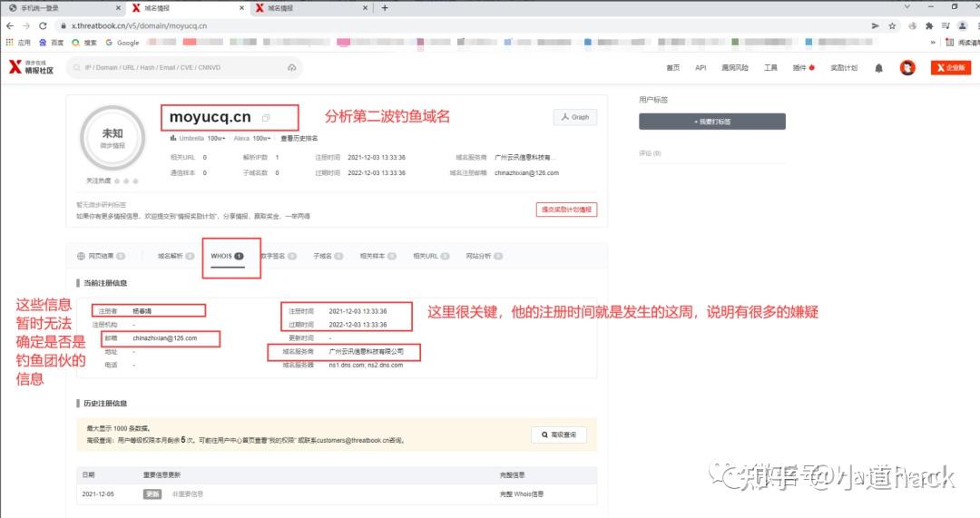Bookmark page with the star icon
The width and height of the screenshot is (980, 518).
(x=893, y=25)
